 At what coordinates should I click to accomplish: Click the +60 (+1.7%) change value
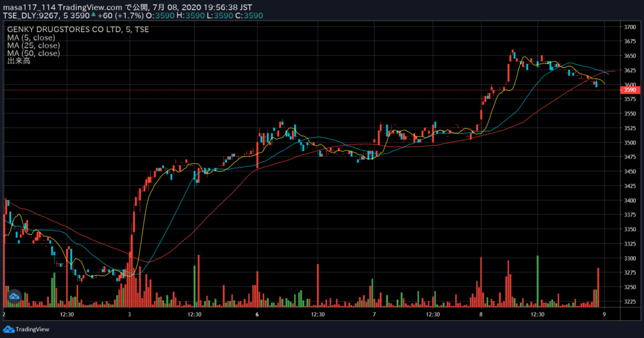click(x=121, y=16)
